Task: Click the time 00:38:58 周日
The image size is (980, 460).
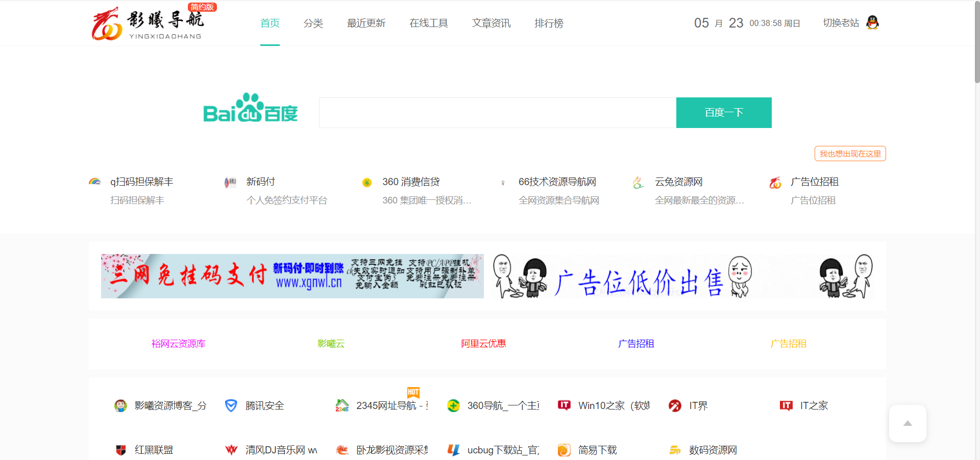Action: pyautogui.click(x=775, y=23)
